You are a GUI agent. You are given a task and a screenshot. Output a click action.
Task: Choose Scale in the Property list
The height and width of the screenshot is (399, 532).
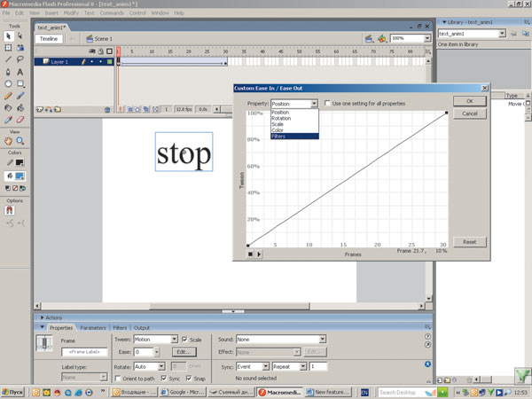pyautogui.click(x=294, y=124)
